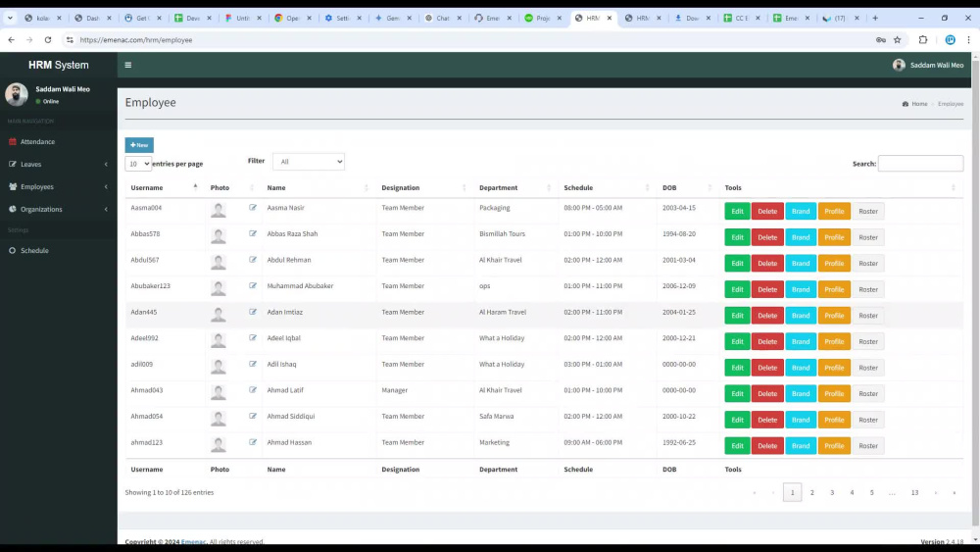This screenshot has width=980, height=552.
Task: Click the New employee button
Action: point(139,145)
